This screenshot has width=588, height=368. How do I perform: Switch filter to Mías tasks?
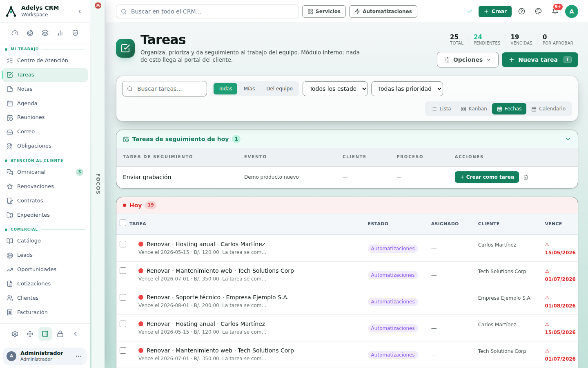[249, 89]
